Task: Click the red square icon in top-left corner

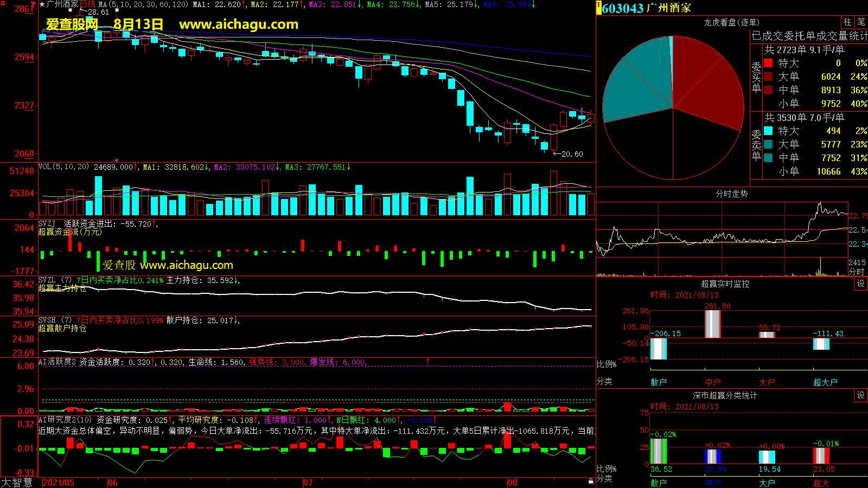Action: point(3,3)
